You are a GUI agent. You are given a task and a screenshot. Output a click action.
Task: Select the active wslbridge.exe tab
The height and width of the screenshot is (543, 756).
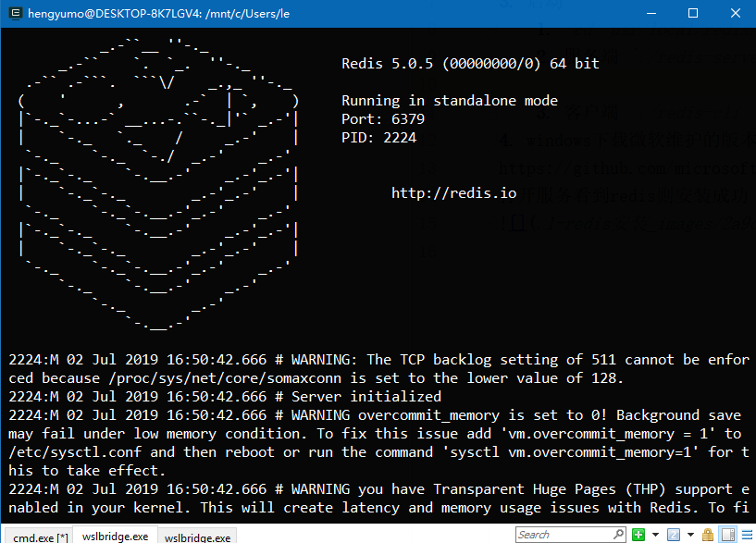tap(116, 536)
